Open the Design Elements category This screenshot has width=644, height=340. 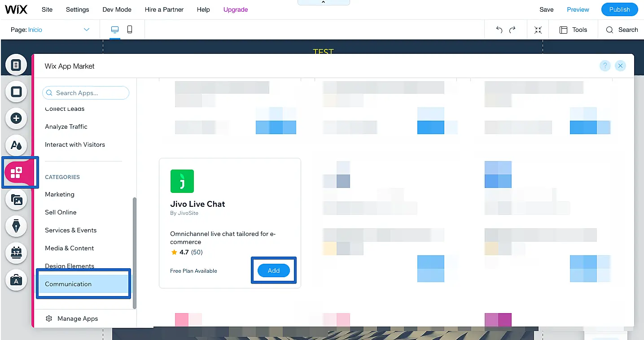(x=70, y=266)
